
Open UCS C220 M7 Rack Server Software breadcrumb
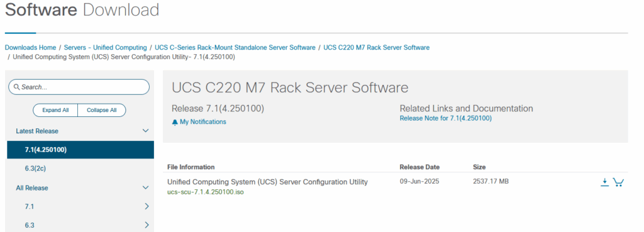click(377, 48)
